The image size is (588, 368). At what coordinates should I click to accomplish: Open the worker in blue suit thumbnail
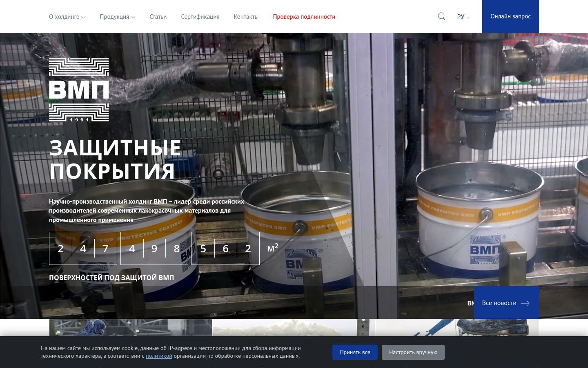click(x=131, y=328)
